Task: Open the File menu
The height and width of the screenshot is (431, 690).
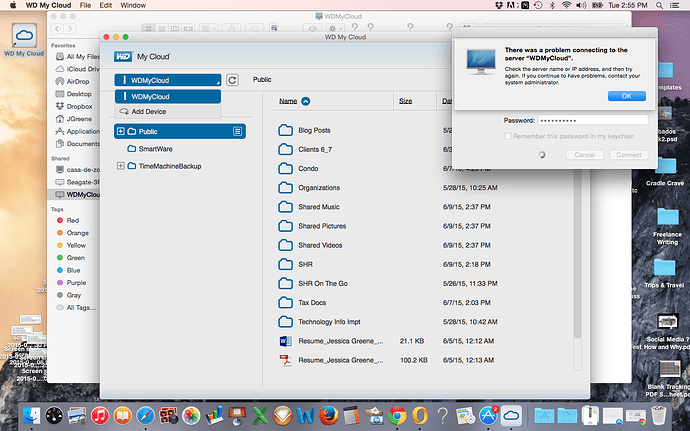Action: tap(85, 5)
